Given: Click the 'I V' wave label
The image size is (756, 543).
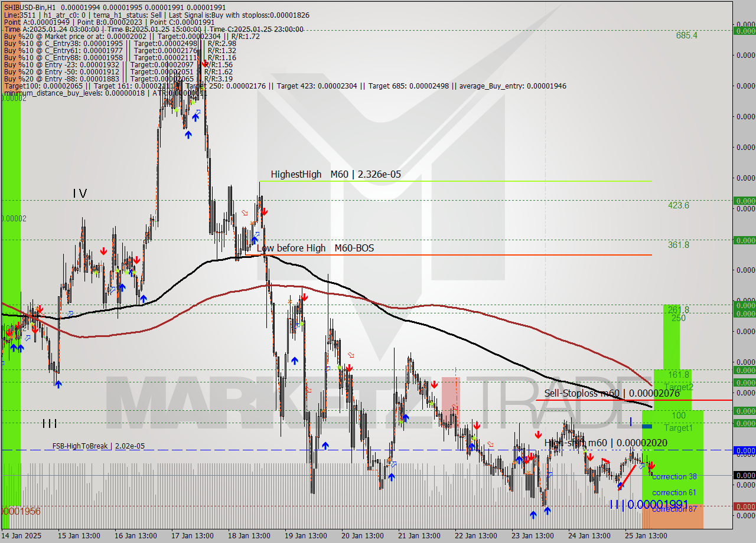Looking at the screenshot, I should click(x=80, y=193).
